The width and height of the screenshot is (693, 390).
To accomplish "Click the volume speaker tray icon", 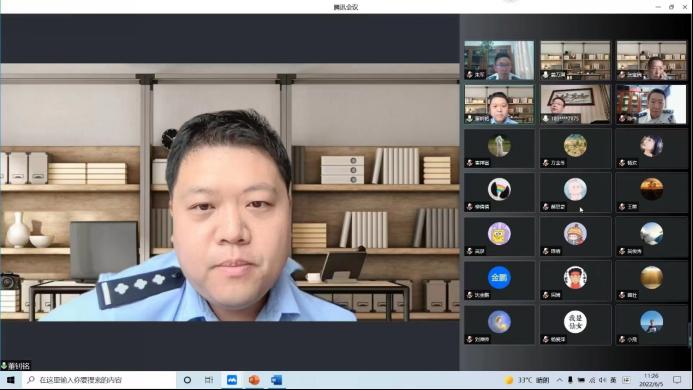I will coord(602,380).
